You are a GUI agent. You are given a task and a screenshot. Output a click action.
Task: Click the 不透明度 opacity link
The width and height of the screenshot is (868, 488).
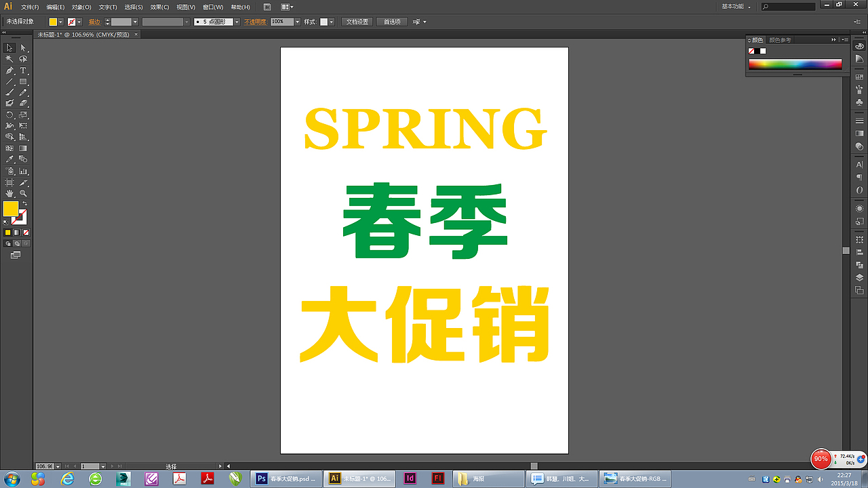tap(256, 22)
